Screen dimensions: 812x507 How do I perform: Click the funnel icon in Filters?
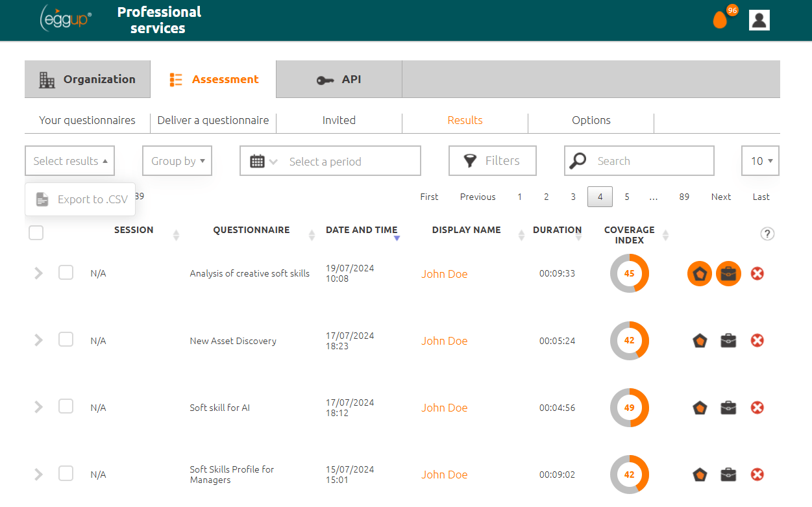[471, 161]
